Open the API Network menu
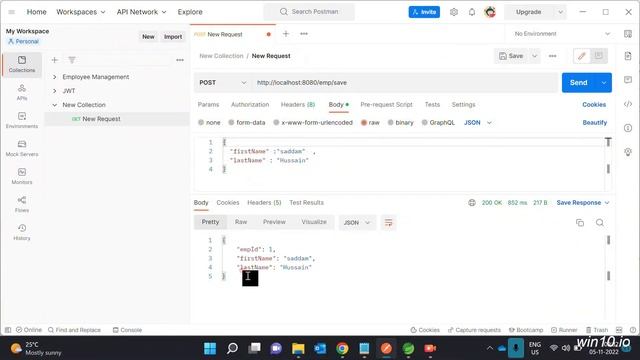 pos(141,12)
